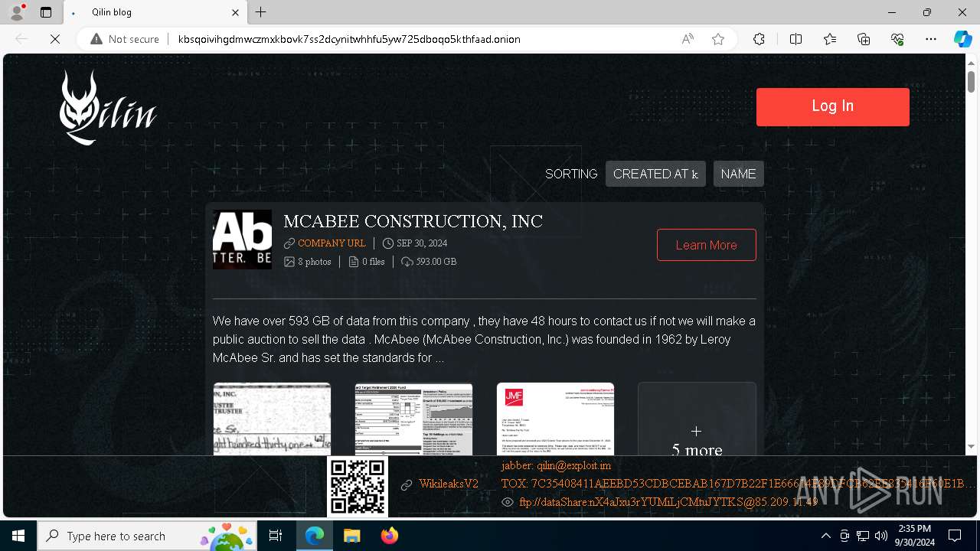The width and height of the screenshot is (980, 551).
Task: Click the ftp dataShare link
Action: tap(668, 503)
